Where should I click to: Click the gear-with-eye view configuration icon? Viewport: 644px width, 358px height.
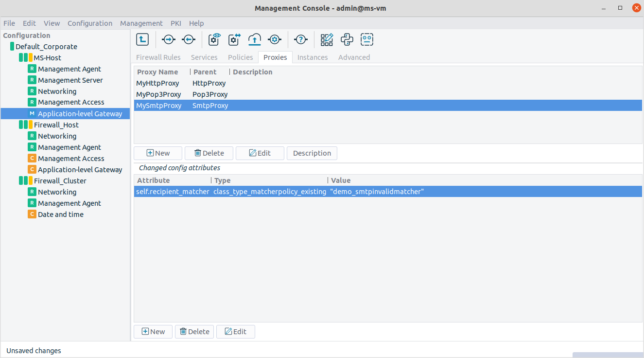pos(215,39)
